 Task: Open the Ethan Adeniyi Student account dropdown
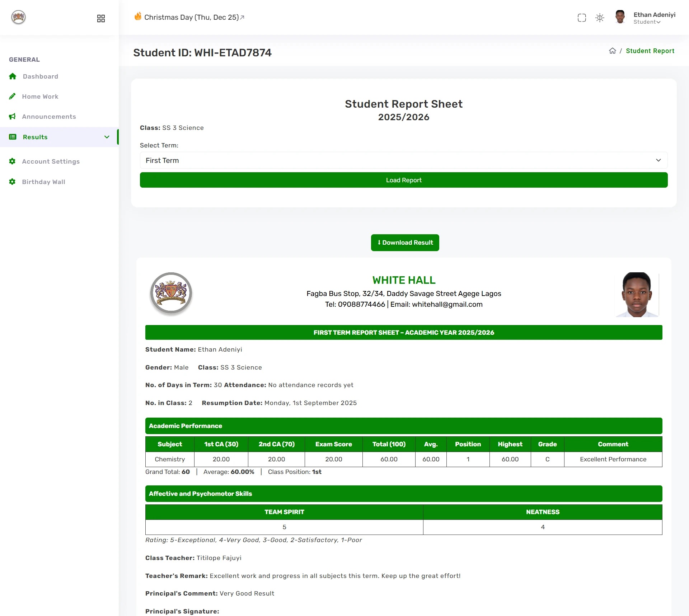click(x=654, y=18)
